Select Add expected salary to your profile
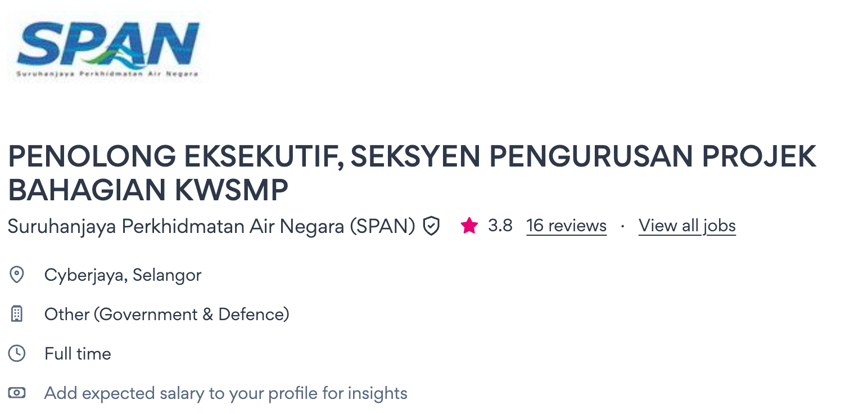This screenshot has width=868, height=413. click(x=225, y=393)
